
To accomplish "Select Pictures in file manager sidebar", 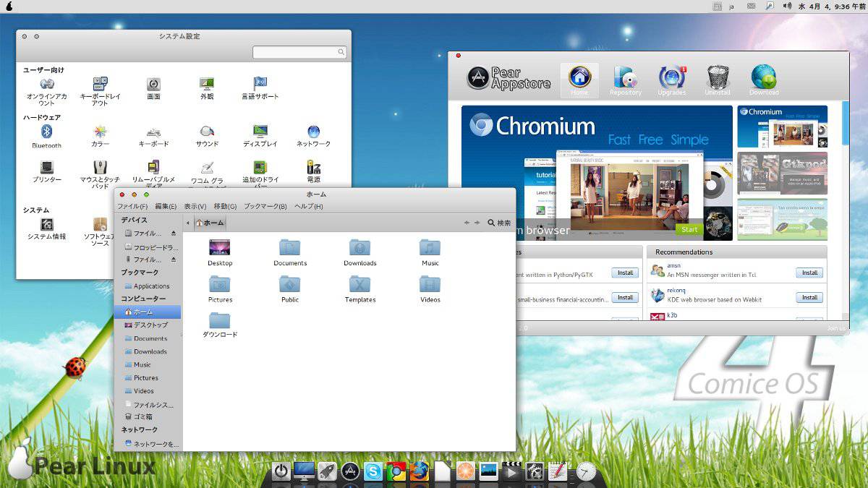I will [148, 377].
